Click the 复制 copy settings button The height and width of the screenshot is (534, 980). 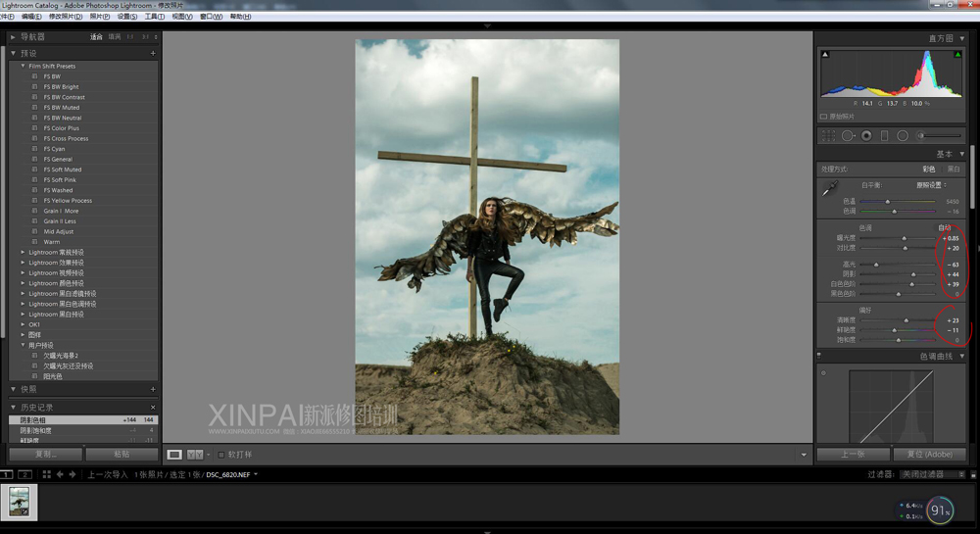coord(45,454)
